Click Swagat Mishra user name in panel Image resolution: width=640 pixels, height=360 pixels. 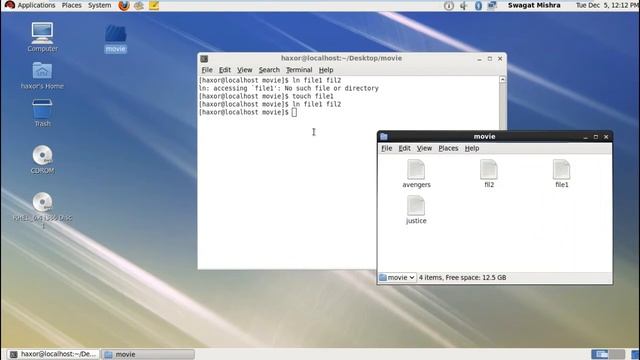tap(534, 5)
